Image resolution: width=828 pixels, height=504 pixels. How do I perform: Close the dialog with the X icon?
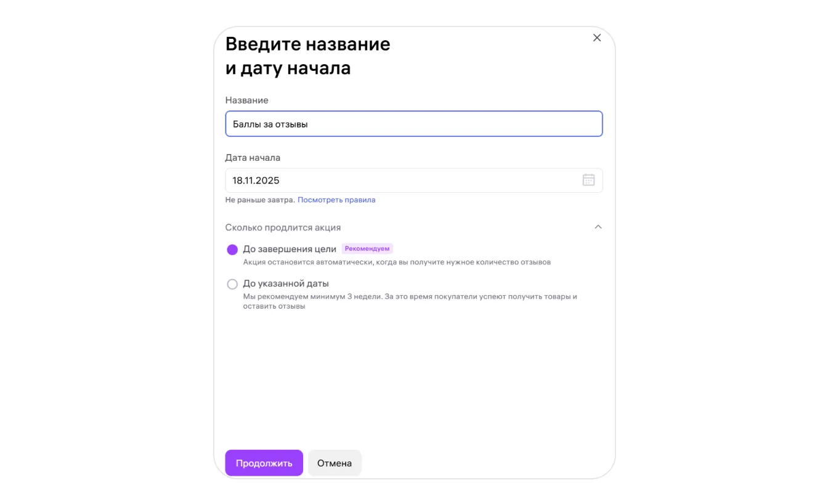pos(596,38)
